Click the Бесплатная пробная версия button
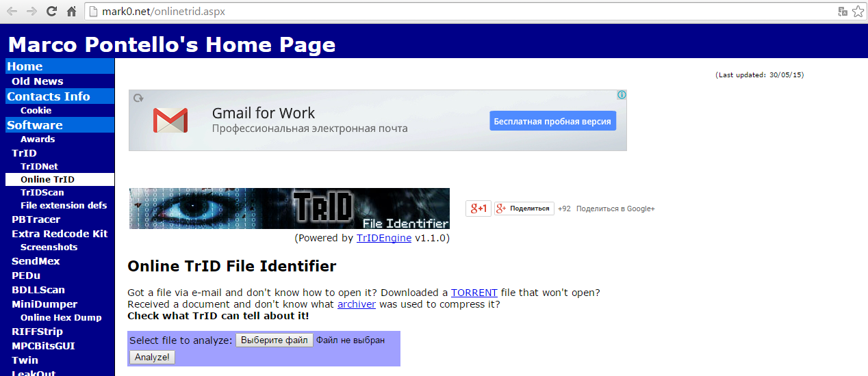Image resolution: width=868 pixels, height=376 pixels. click(x=552, y=121)
